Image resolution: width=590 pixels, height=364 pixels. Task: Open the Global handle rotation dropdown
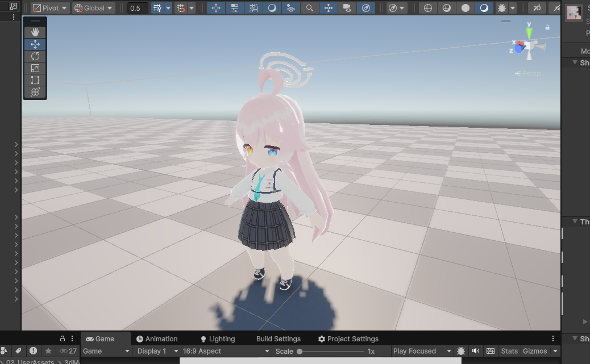tap(93, 8)
